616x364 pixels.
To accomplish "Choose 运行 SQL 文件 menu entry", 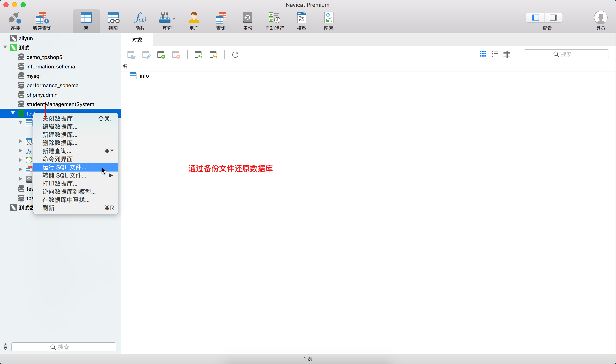I will coord(64,167).
